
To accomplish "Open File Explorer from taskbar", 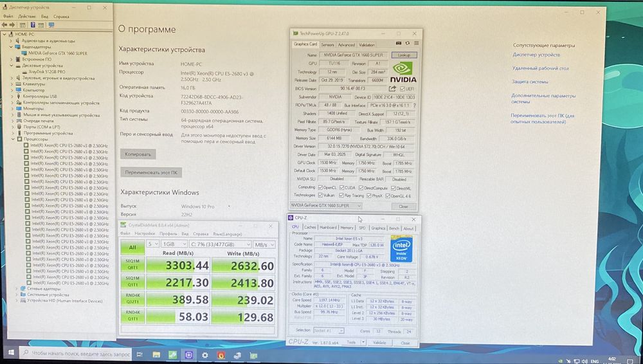I will coord(156,354).
